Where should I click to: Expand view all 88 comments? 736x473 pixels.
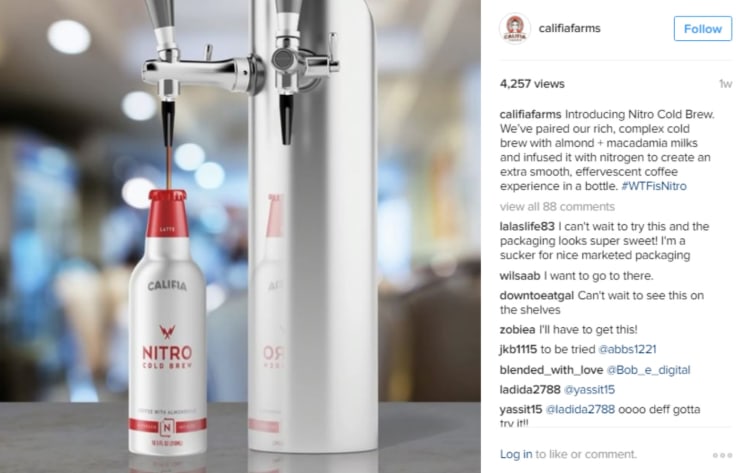pos(557,206)
